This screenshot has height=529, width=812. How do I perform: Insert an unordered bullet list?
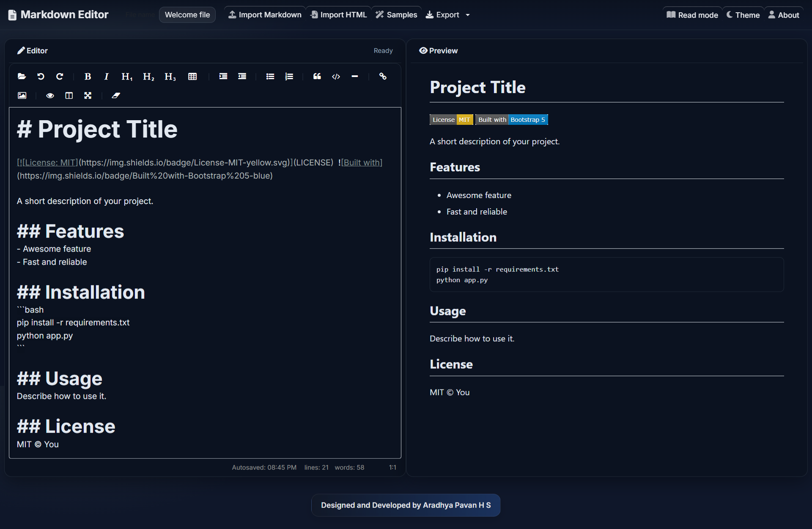tap(270, 77)
